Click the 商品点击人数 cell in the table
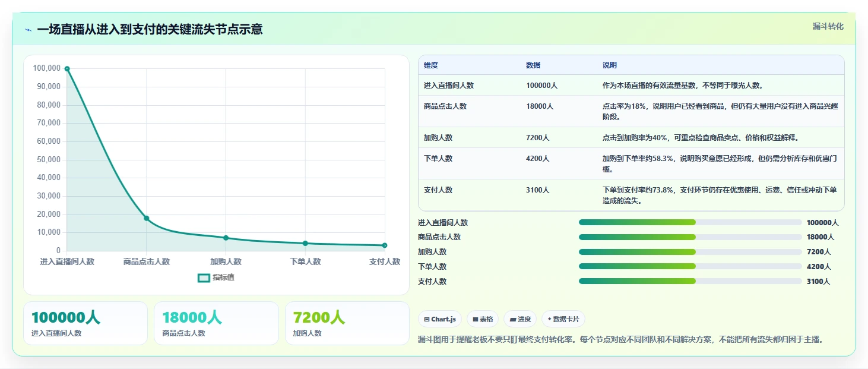 click(445, 106)
